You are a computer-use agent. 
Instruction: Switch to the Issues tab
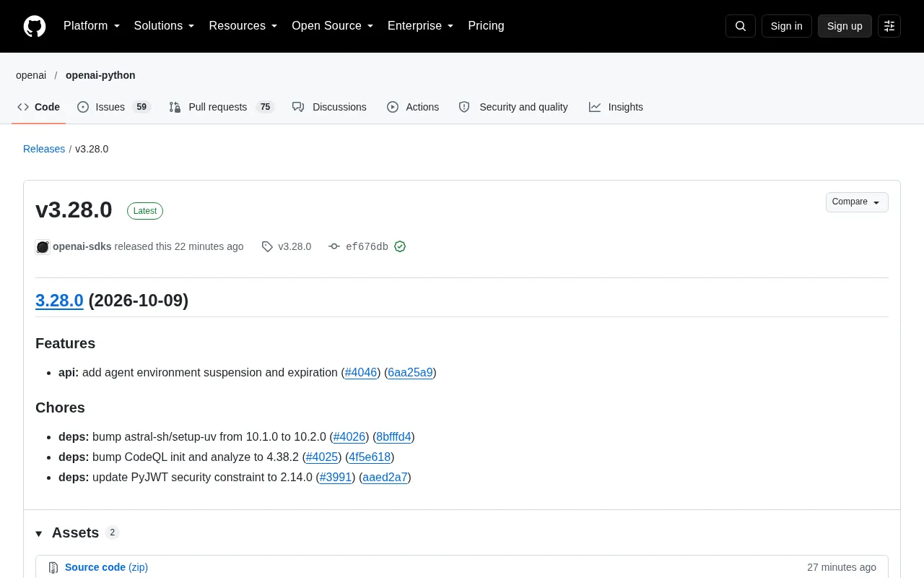point(113,107)
